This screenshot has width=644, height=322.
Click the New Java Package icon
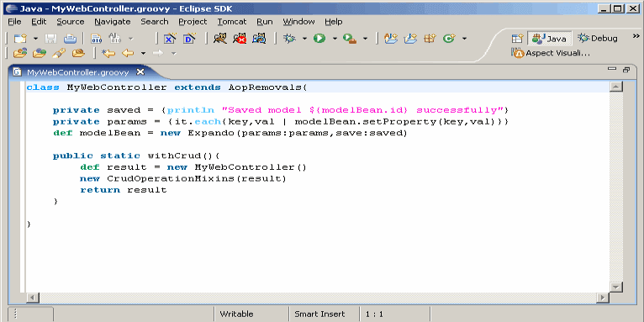(430, 39)
